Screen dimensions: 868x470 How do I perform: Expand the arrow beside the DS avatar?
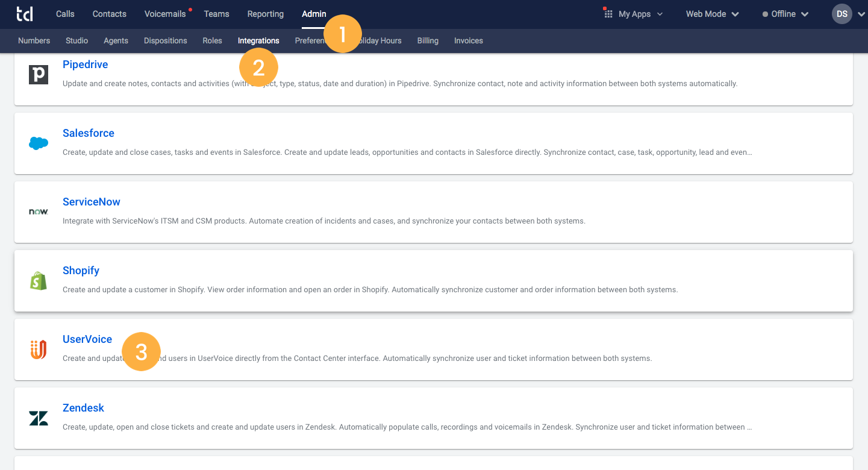pyautogui.click(x=860, y=14)
